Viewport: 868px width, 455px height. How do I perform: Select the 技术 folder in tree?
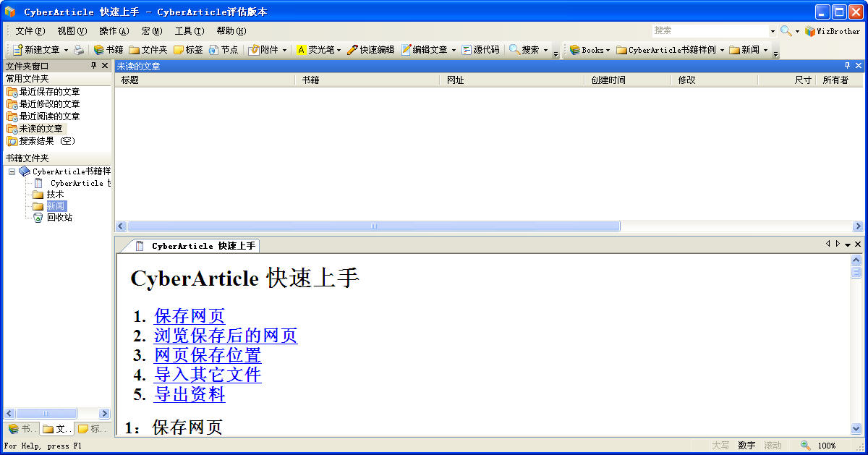click(48, 195)
